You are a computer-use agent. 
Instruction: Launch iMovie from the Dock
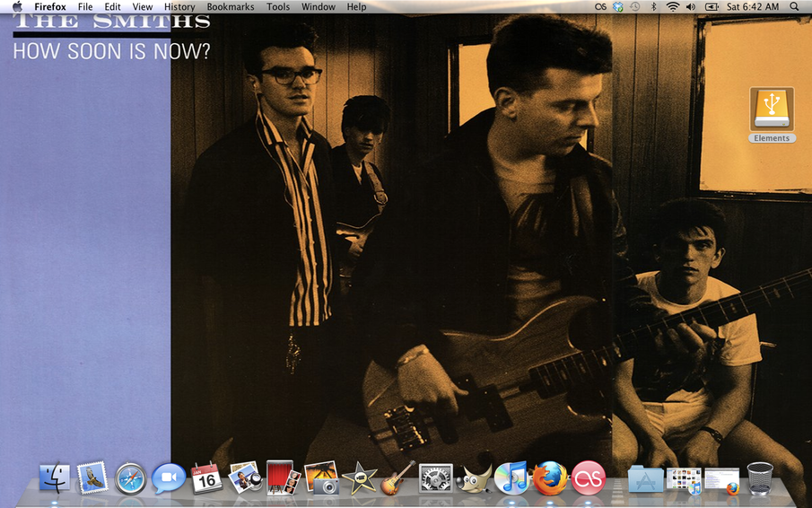(360, 477)
